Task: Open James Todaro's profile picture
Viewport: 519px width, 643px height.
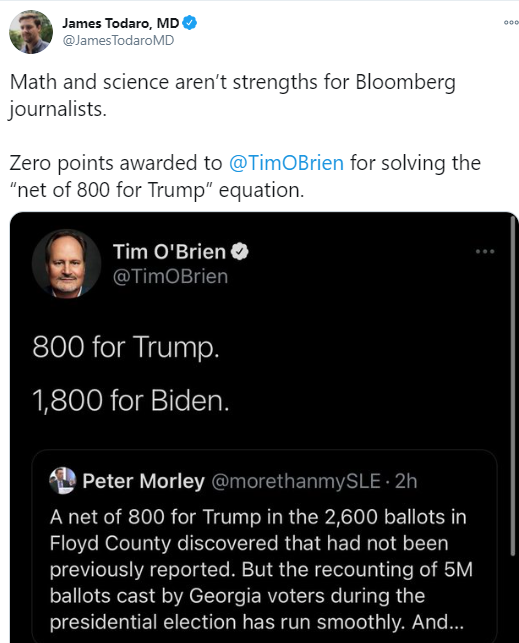Action: point(31,32)
